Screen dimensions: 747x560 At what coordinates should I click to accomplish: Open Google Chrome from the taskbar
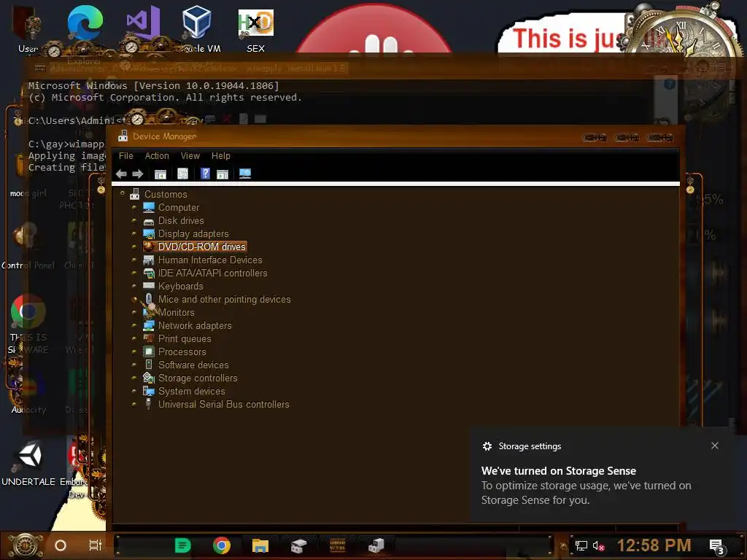pyautogui.click(x=222, y=545)
